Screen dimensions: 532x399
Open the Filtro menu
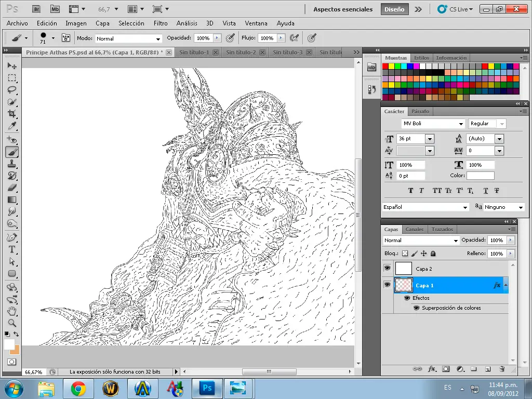[161, 23]
